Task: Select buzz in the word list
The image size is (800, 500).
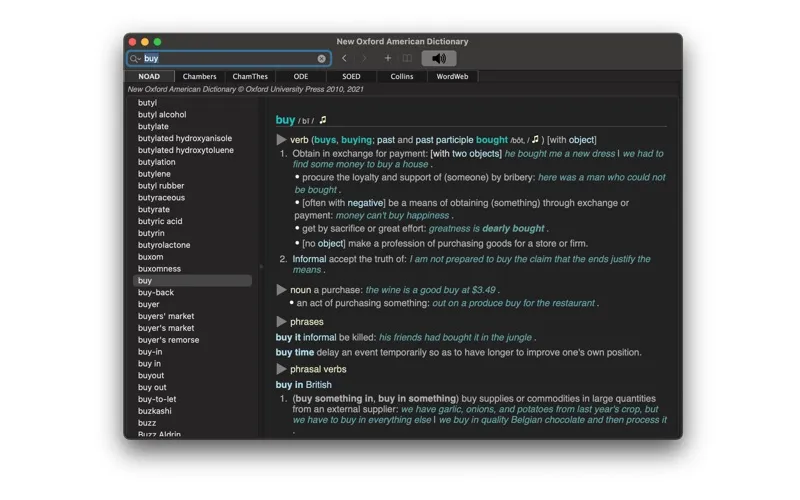Action: [x=147, y=423]
